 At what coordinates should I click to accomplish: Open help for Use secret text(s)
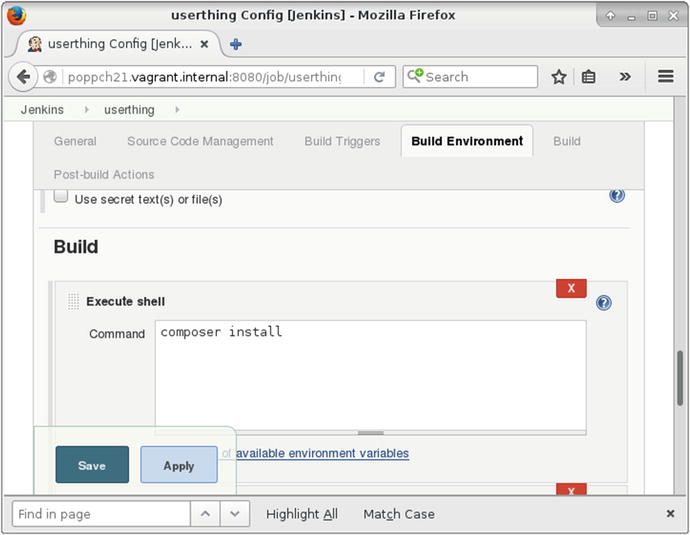tap(617, 195)
